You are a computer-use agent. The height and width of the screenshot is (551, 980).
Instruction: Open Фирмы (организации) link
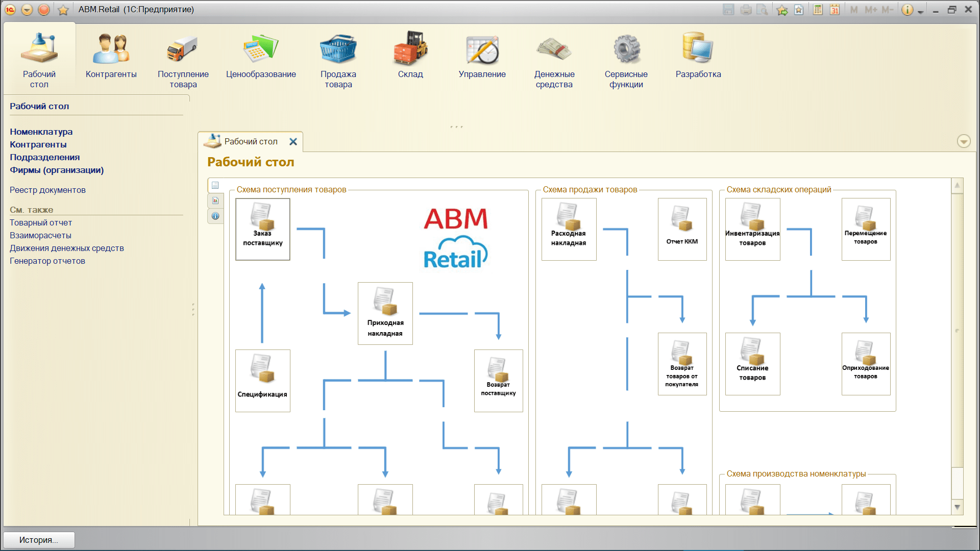57,170
